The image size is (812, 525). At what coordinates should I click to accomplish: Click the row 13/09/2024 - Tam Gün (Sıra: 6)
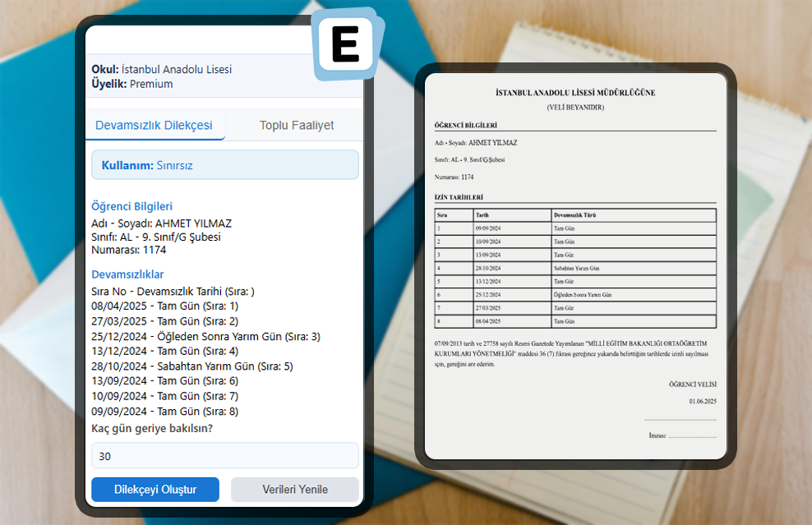tap(164, 381)
